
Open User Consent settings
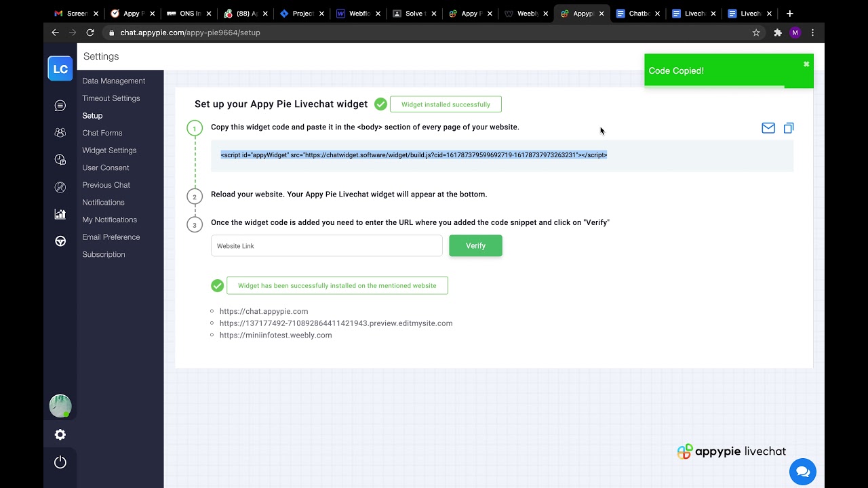[106, 167]
